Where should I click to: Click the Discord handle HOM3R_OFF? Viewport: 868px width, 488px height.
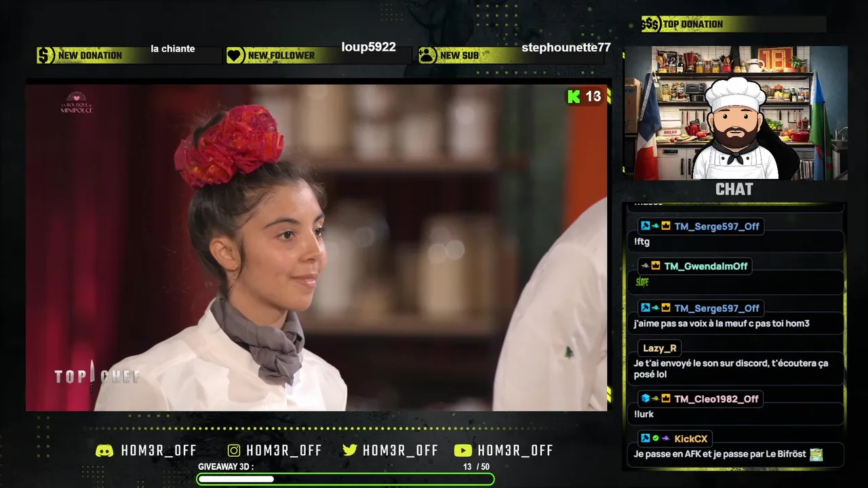[x=159, y=451]
